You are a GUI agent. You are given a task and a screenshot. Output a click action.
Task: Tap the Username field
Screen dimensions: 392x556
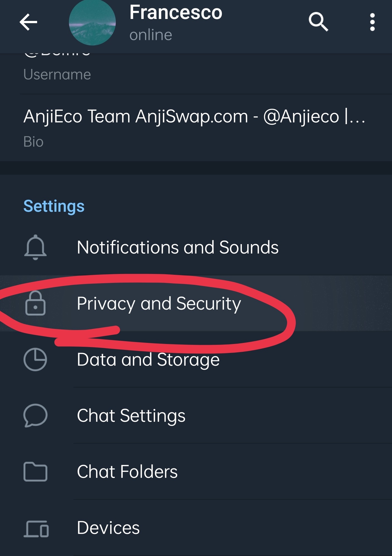(57, 74)
